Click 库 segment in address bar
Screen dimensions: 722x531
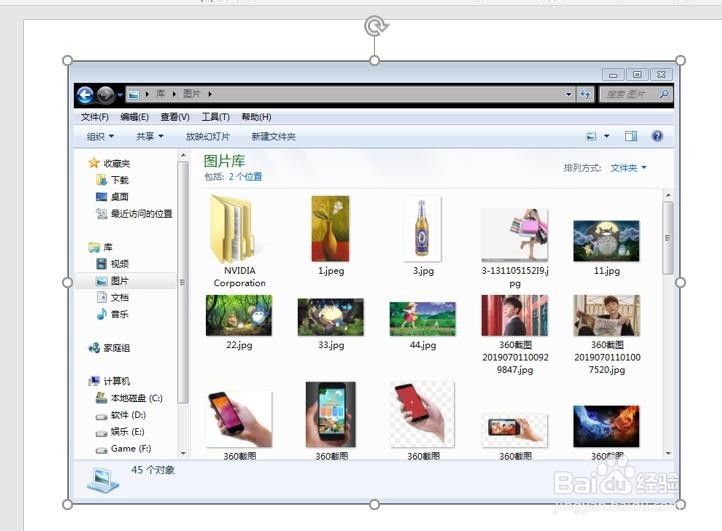[x=161, y=94]
